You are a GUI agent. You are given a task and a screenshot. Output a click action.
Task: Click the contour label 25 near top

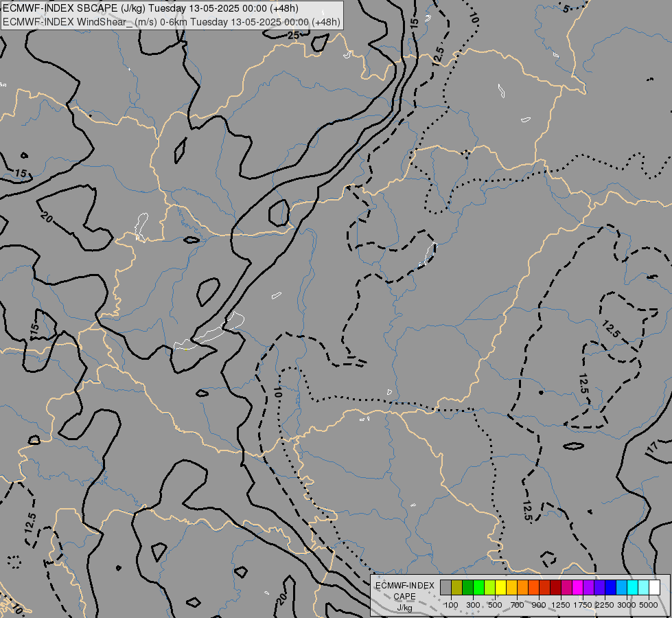[293, 36]
